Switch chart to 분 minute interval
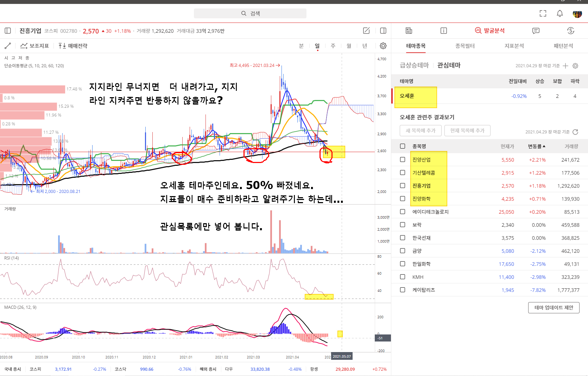Viewport: 588px width, 376px height. [301, 46]
